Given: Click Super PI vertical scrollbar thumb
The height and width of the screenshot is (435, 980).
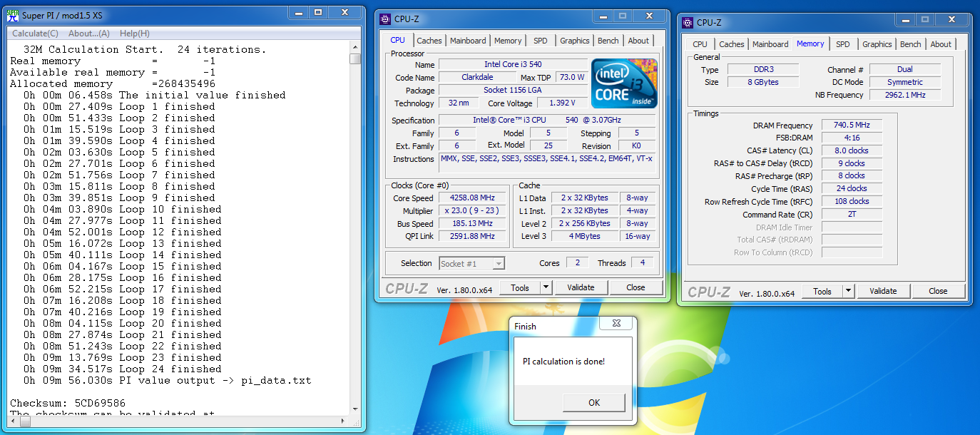Looking at the screenshot, I should tap(355, 58).
